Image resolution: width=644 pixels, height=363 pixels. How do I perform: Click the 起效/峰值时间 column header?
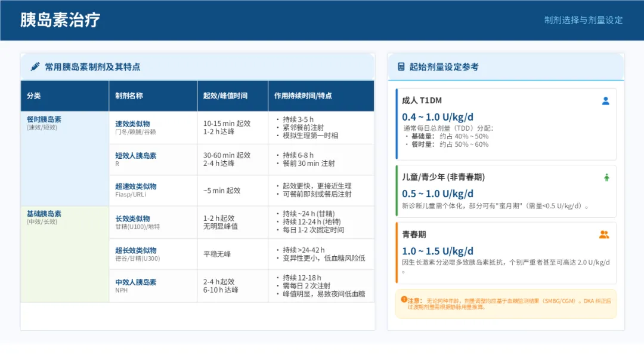[x=233, y=96]
